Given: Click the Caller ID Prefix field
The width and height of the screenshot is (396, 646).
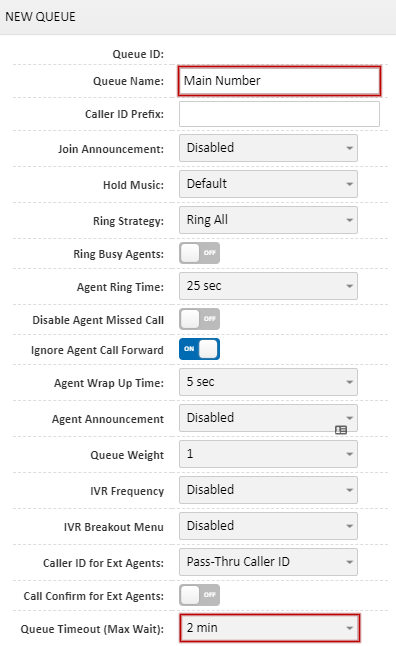Looking at the screenshot, I should click(279, 114).
